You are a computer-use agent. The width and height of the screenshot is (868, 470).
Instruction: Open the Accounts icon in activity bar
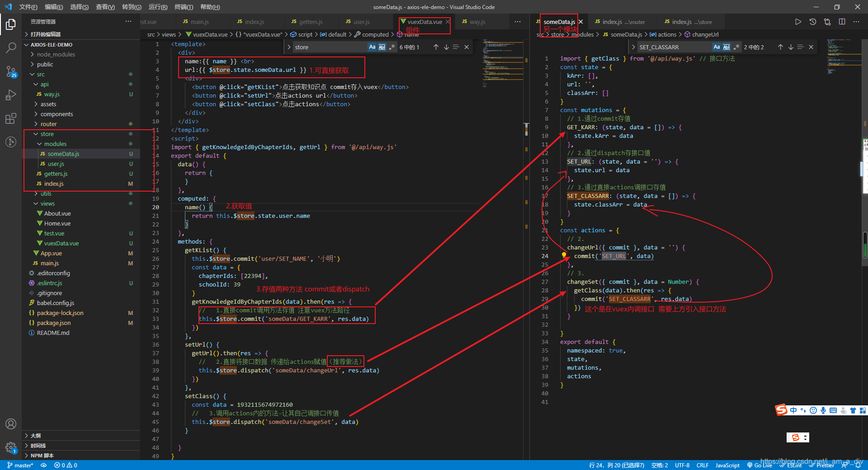(11, 424)
